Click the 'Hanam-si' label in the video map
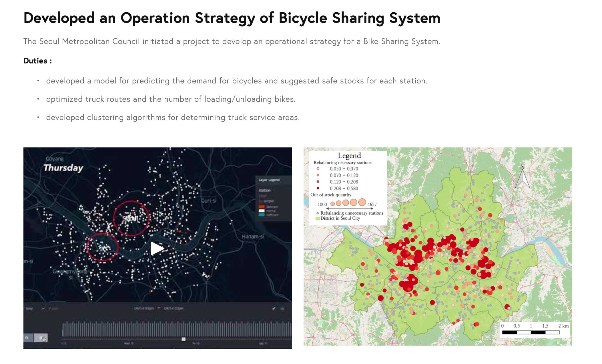The height and width of the screenshot is (364, 602). (253, 237)
